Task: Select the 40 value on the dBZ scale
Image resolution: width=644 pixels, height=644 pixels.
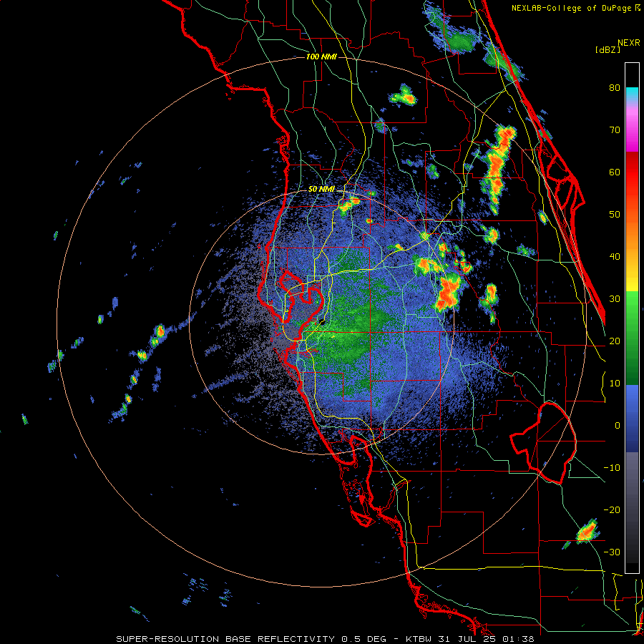Action: (615, 257)
